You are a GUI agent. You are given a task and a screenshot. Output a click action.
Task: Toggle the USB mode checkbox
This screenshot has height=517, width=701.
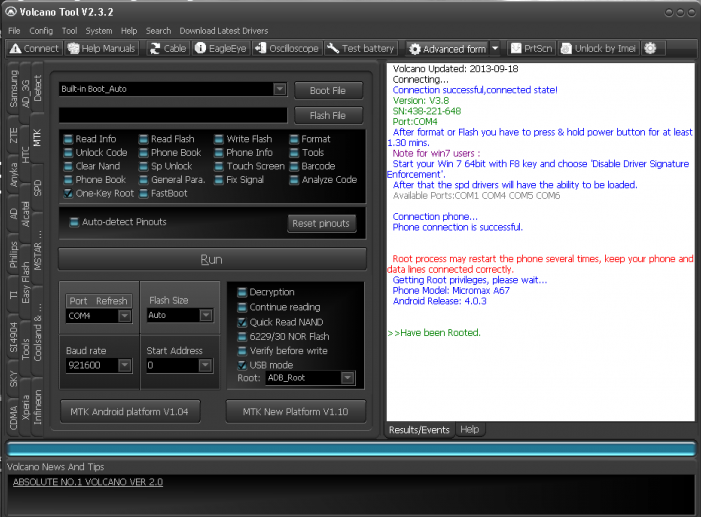click(x=242, y=365)
